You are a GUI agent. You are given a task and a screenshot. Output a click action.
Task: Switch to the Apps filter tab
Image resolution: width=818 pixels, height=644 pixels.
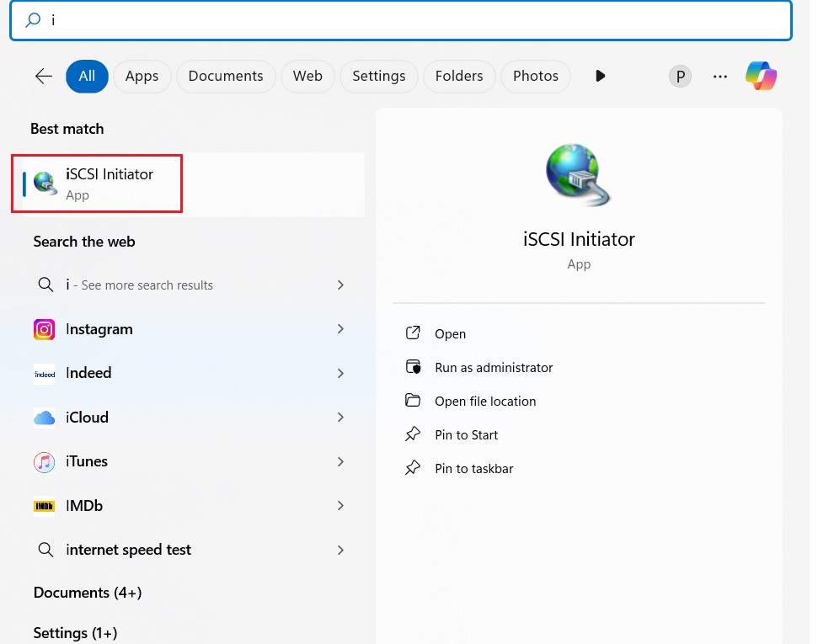[x=142, y=76]
